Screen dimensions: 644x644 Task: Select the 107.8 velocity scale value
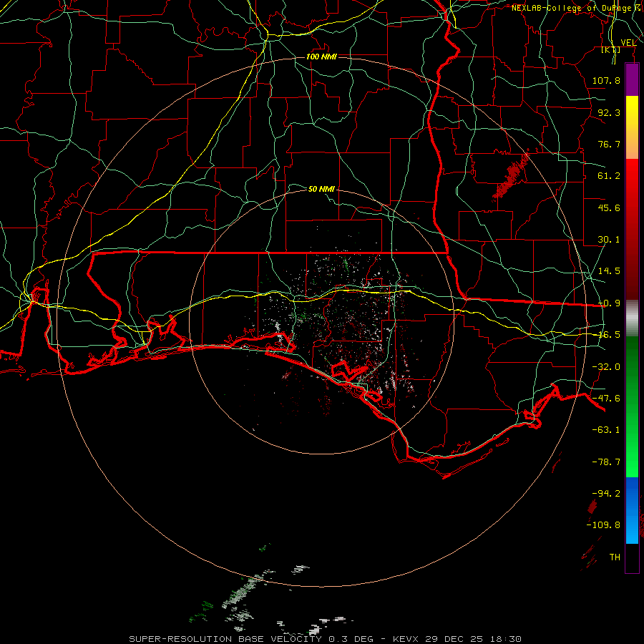coord(606,80)
